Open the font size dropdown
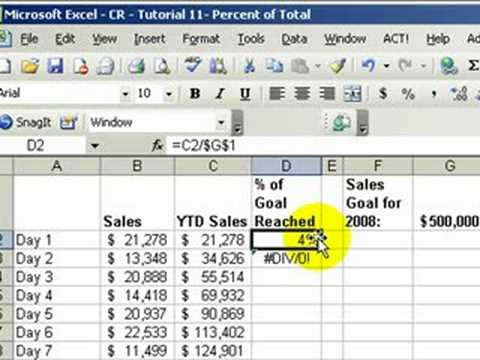Image resolution: width=480 pixels, height=360 pixels. coord(169,94)
